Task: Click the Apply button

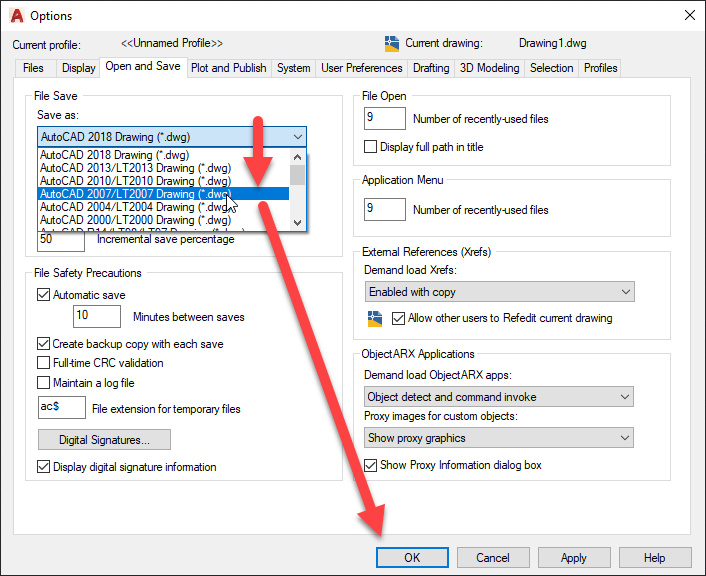Action: (x=574, y=558)
